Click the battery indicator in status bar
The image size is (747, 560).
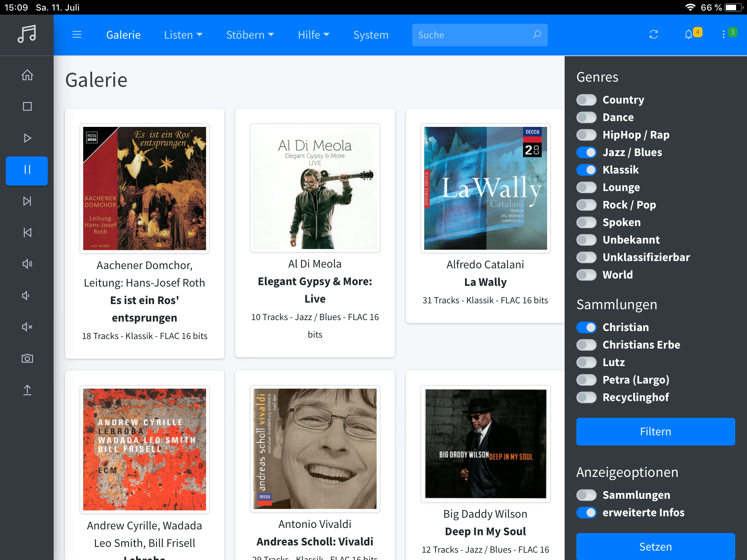click(734, 7)
